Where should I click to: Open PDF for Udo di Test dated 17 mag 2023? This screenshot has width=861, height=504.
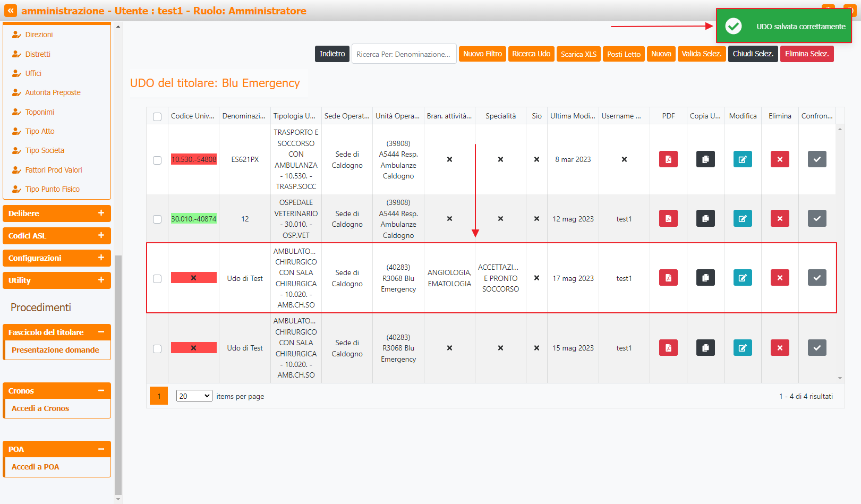668,278
